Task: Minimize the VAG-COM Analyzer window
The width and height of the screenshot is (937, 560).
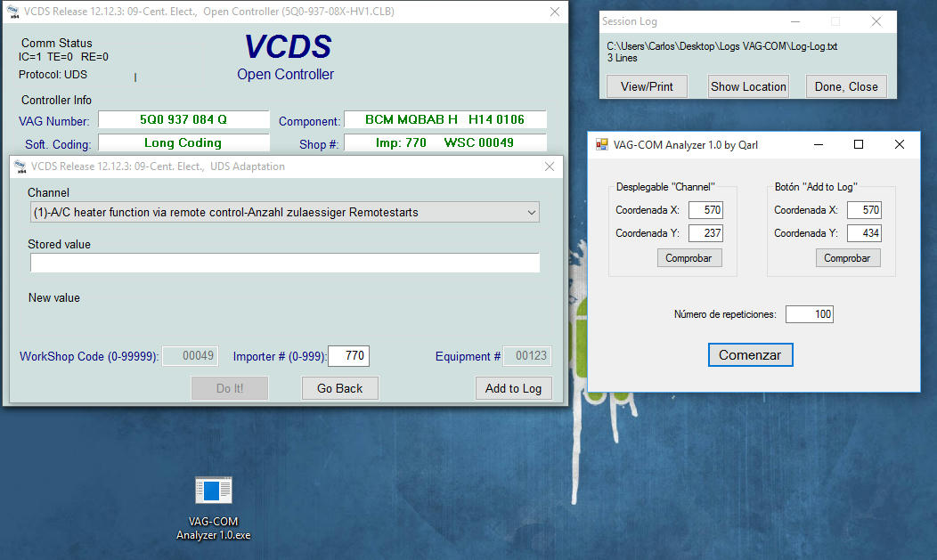Action: point(818,144)
